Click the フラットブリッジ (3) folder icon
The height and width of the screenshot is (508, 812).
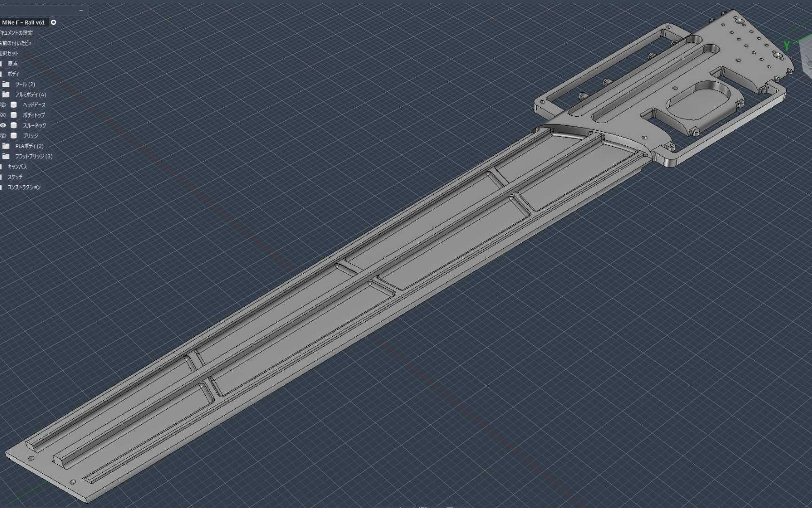6,156
